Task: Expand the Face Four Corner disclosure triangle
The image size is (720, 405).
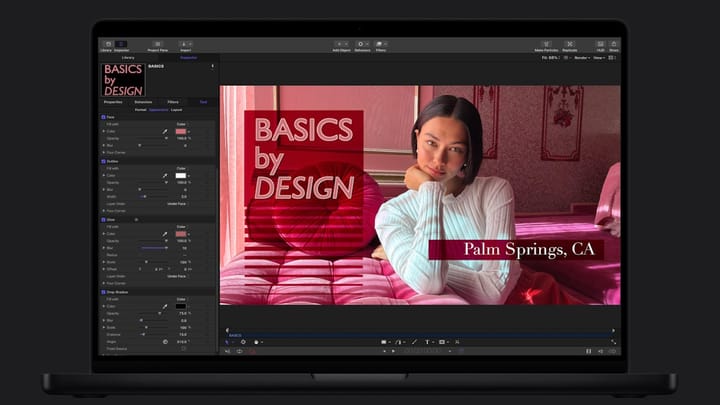Action: 104,152
